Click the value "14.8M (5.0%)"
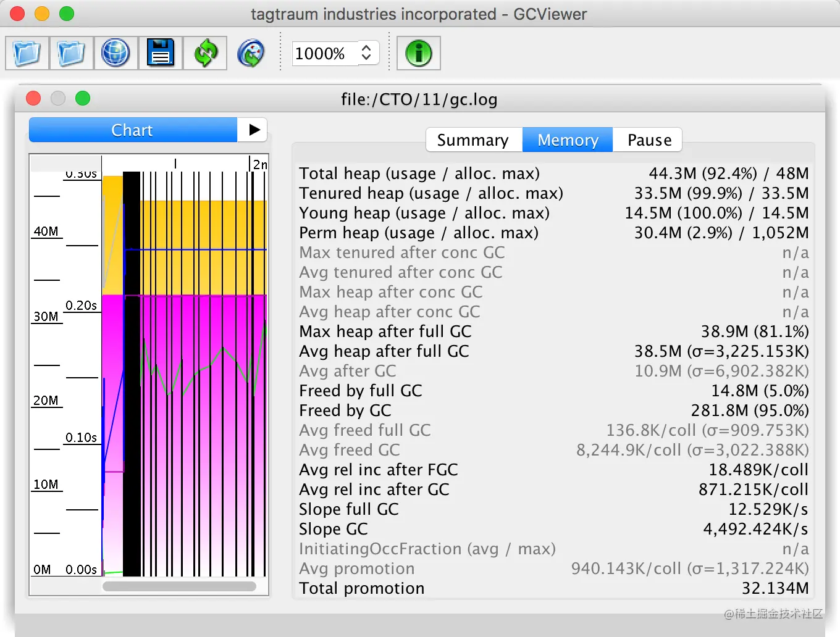The image size is (840, 637). coord(760,391)
